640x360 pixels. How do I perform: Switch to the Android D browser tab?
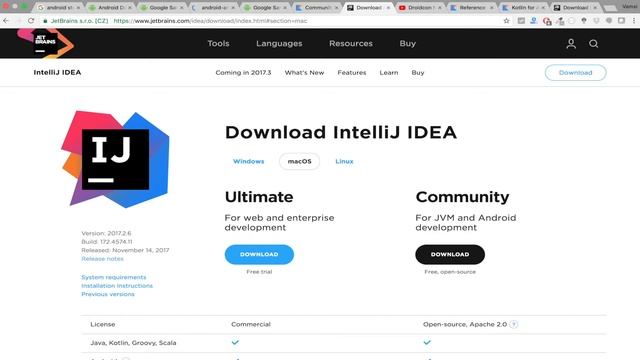pos(110,7)
